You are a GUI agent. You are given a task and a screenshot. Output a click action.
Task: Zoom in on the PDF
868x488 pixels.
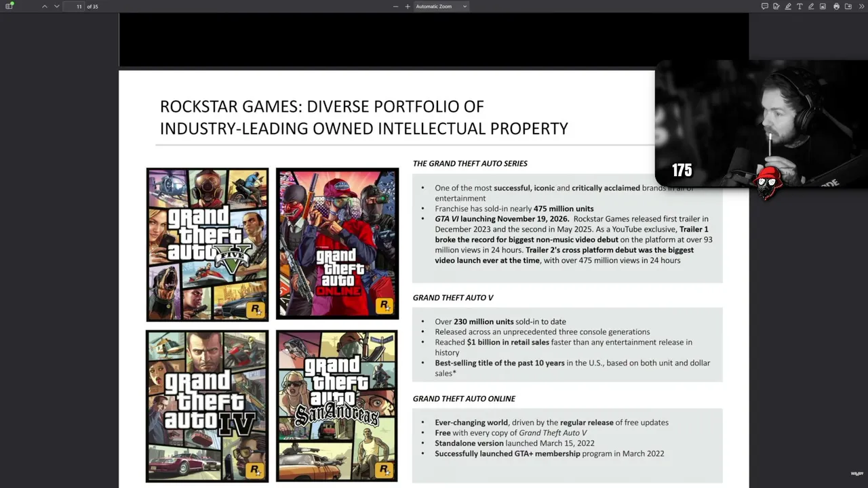tap(408, 6)
